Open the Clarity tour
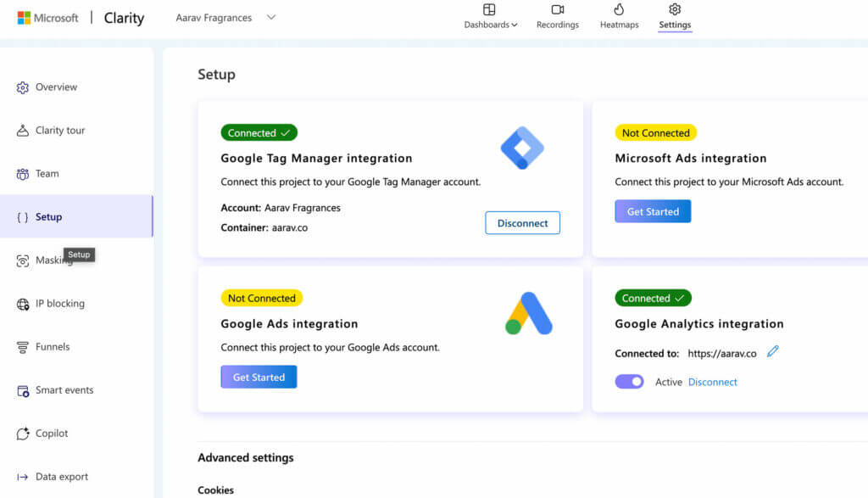The width and height of the screenshot is (868, 498). pyautogui.click(x=59, y=130)
